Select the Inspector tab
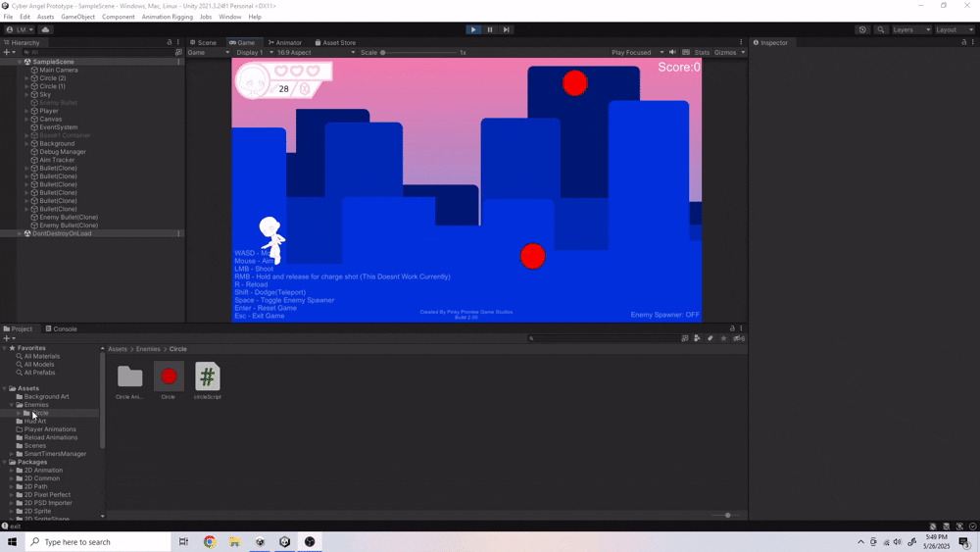This screenshot has height=552, width=980. [770, 42]
